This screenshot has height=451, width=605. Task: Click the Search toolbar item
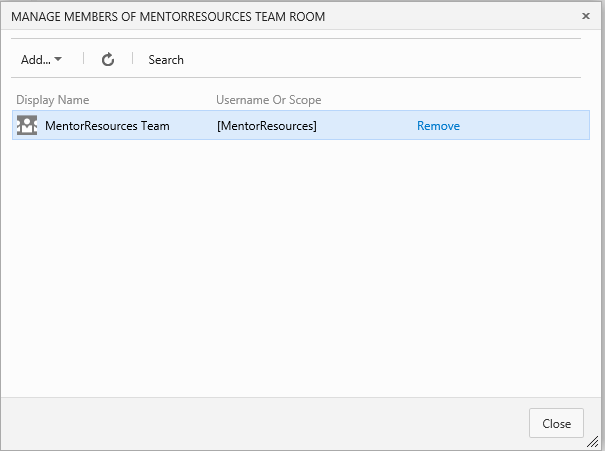click(x=166, y=60)
